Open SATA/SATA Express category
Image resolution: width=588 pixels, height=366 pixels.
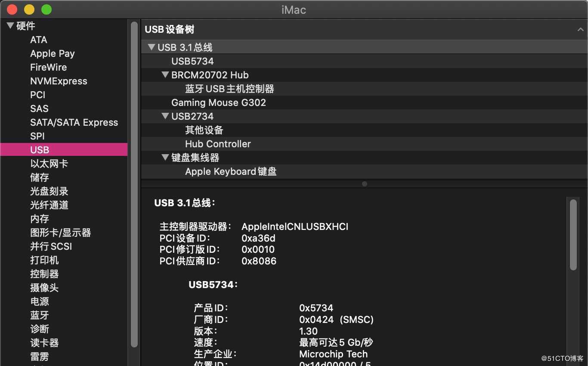point(74,122)
